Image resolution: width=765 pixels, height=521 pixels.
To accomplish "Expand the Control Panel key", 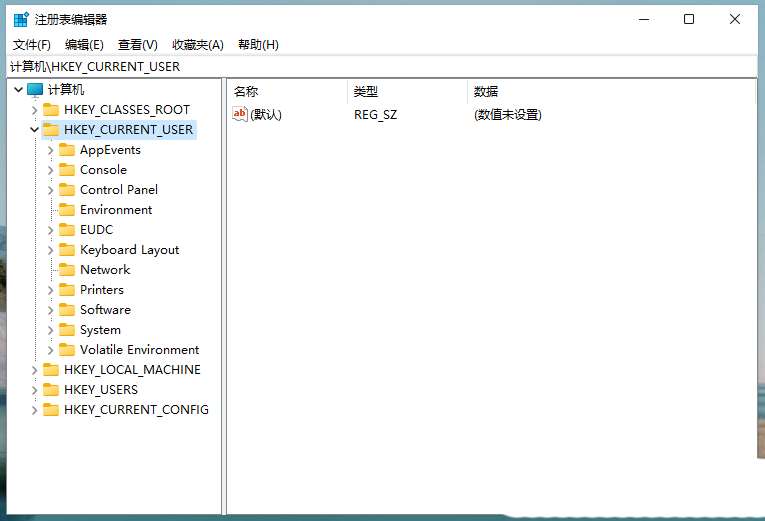I will pyautogui.click(x=50, y=190).
